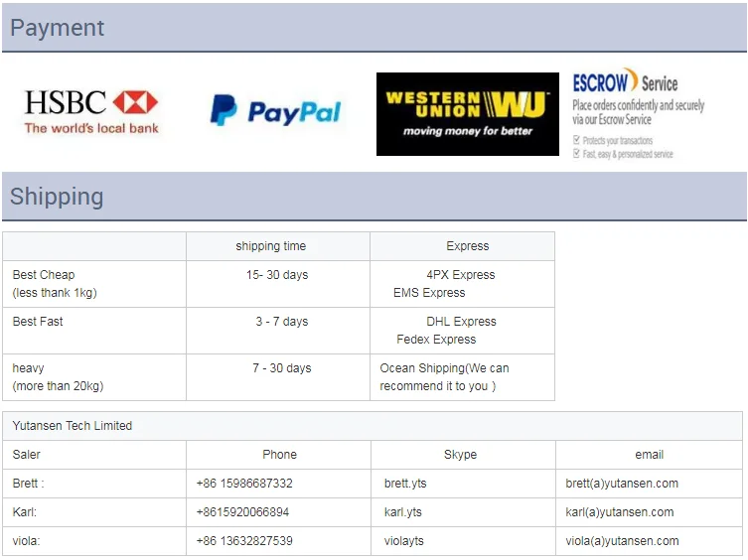Select the 'Brett :' saler name

(28, 484)
